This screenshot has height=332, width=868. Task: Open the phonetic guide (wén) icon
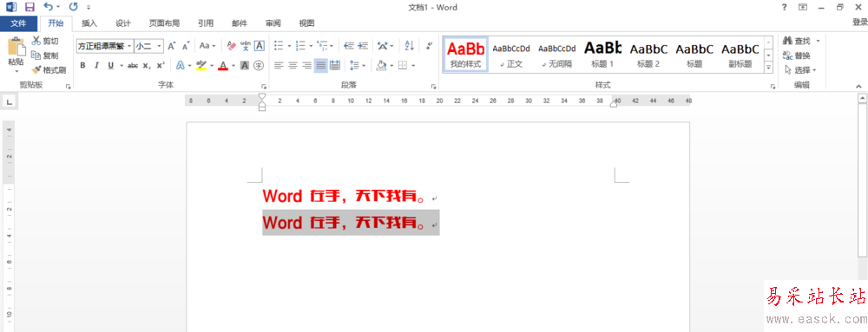pyautogui.click(x=246, y=46)
